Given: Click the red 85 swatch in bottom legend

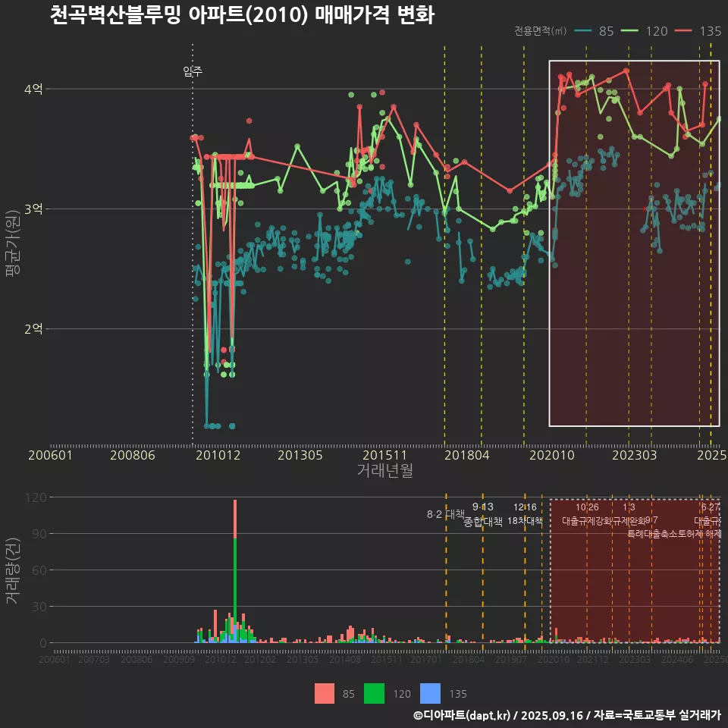Looking at the screenshot, I should [324, 693].
